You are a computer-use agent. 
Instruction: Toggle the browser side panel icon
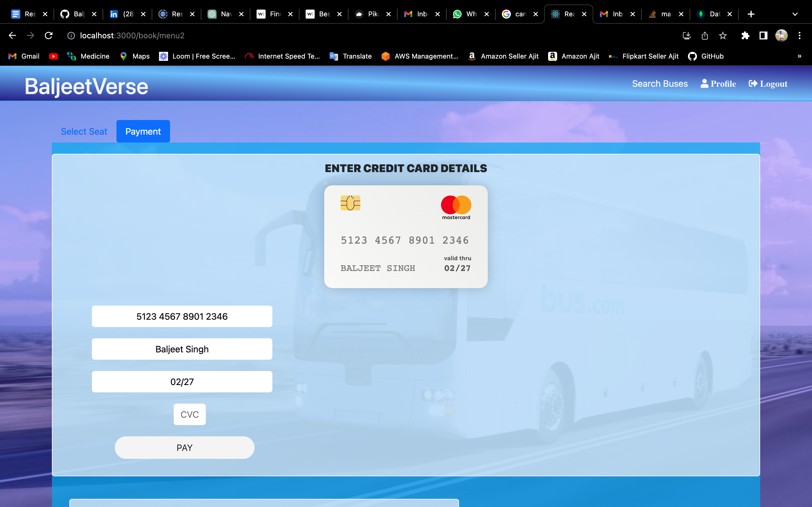(x=763, y=35)
